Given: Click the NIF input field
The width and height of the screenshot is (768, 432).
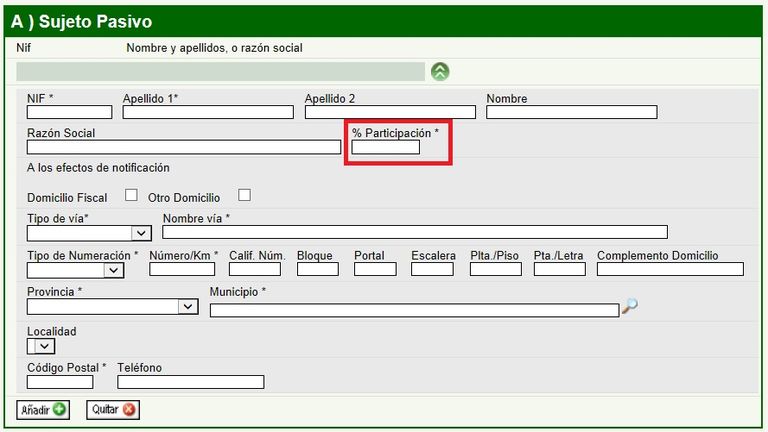Looking at the screenshot, I should [69, 112].
